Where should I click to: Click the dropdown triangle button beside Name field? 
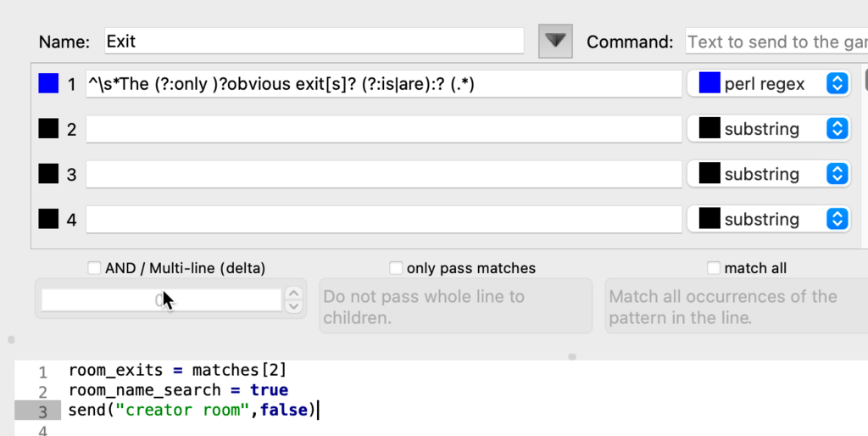[555, 41]
